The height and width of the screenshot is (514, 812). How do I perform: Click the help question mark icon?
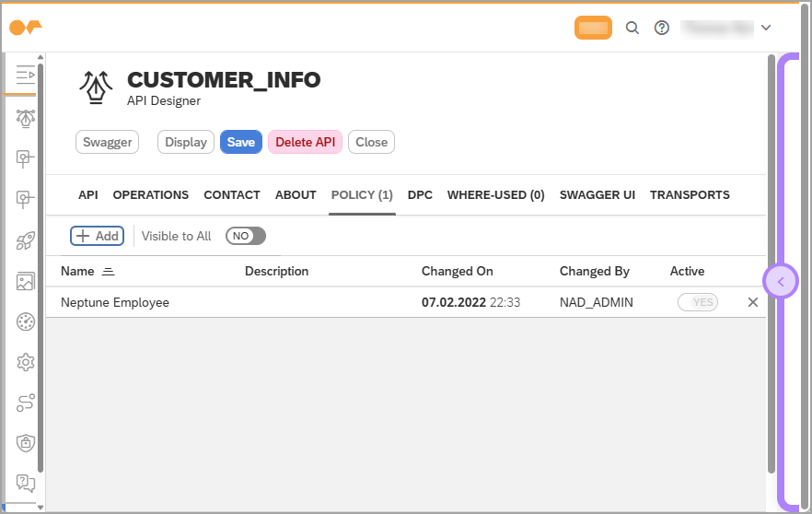(662, 28)
